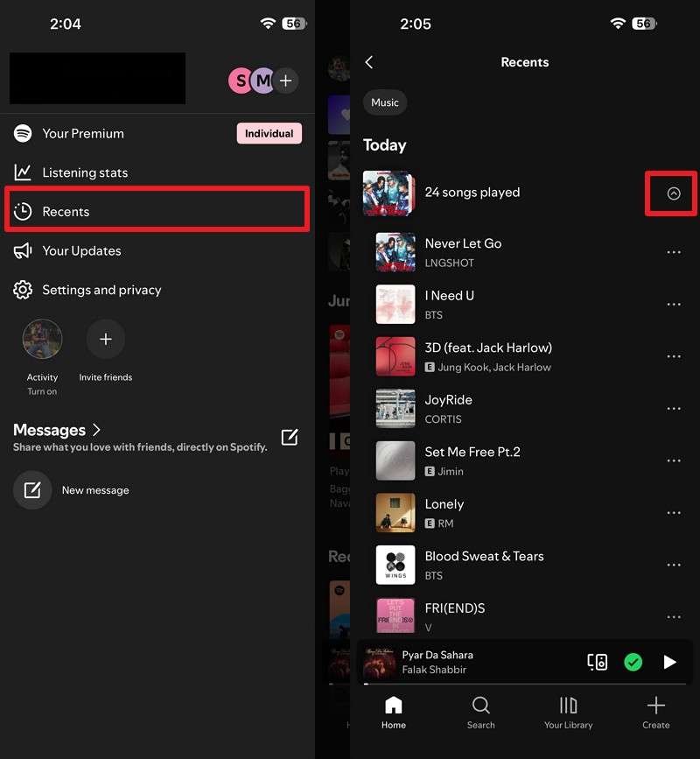Open more options for 3D (feat. Jack Harlow)
700x759 pixels.
(674, 357)
